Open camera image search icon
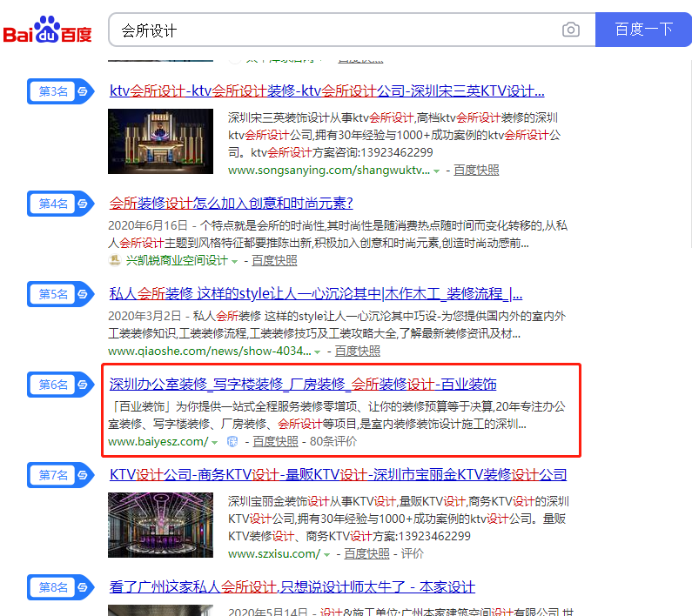This screenshot has width=692, height=616. coord(571,30)
